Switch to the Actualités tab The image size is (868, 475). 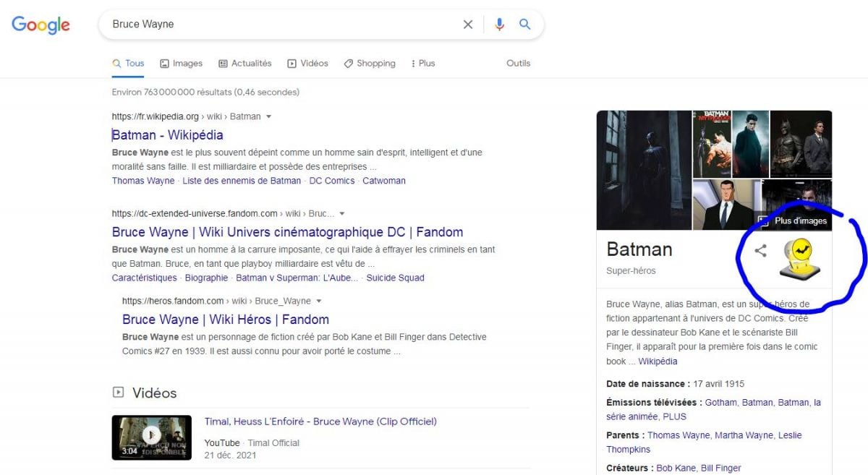point(244,64)
